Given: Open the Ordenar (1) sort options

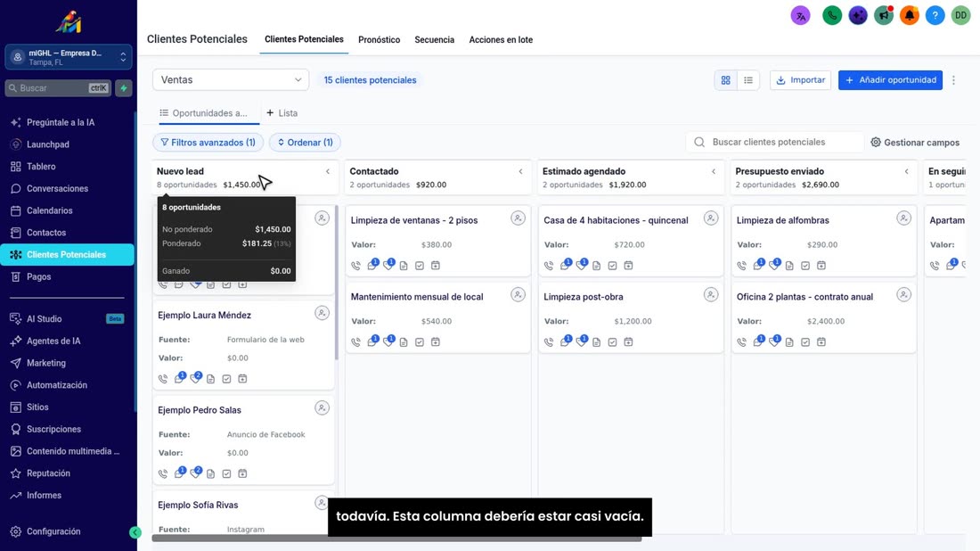Looking at the screenshot, I should click(305, 143).
